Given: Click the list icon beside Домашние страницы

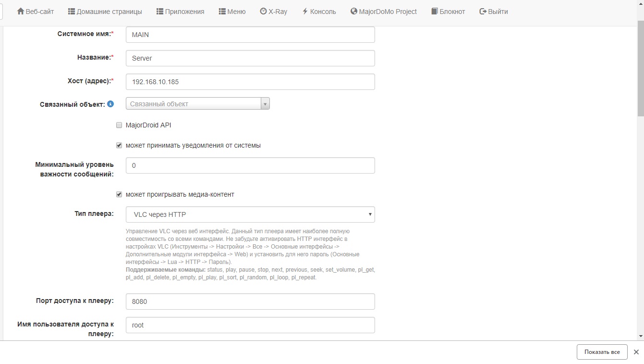Looking at the screenshot, I should tap(72, 12).
